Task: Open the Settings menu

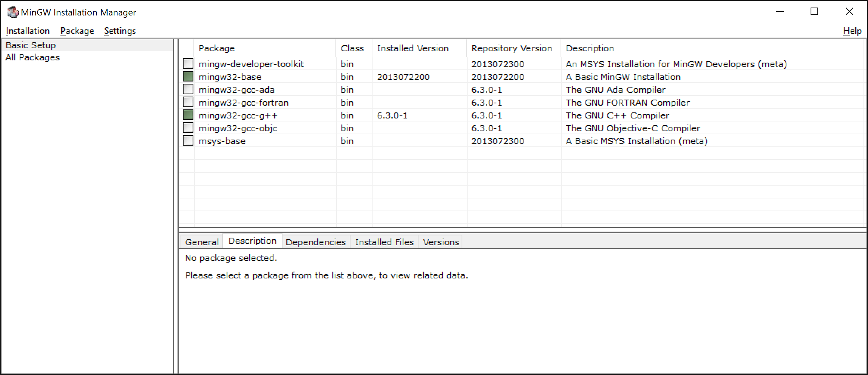Action: pos(120,31)
